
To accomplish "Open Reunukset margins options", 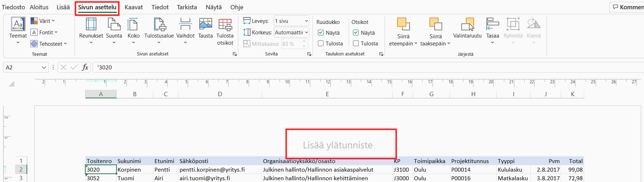I will [x=91, y=31].
